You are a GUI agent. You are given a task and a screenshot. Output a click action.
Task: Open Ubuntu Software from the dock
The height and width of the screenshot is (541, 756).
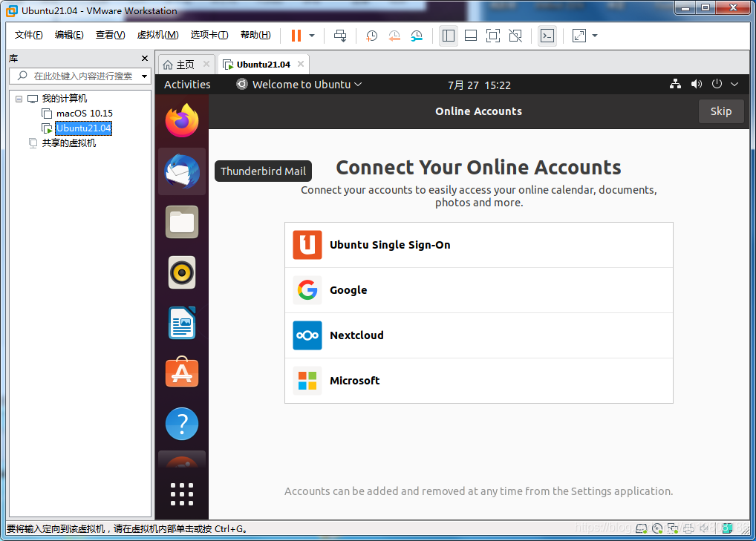[182, 372]
